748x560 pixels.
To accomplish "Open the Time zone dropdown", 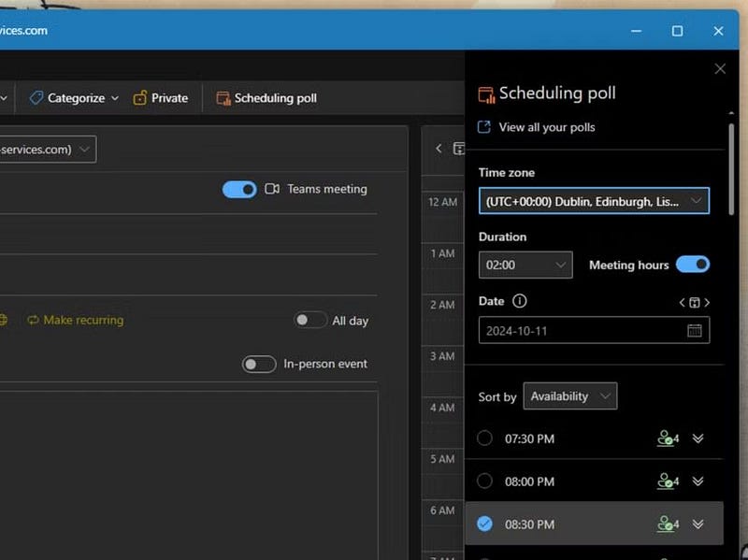I will pyautogui.click(x=594, y=201).
